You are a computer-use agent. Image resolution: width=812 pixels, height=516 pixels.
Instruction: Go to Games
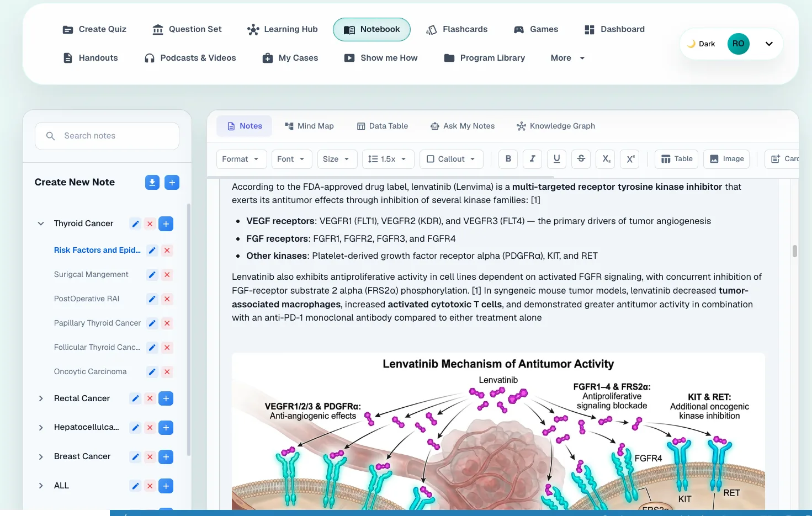pyautogui.click(x=536, y=29)
